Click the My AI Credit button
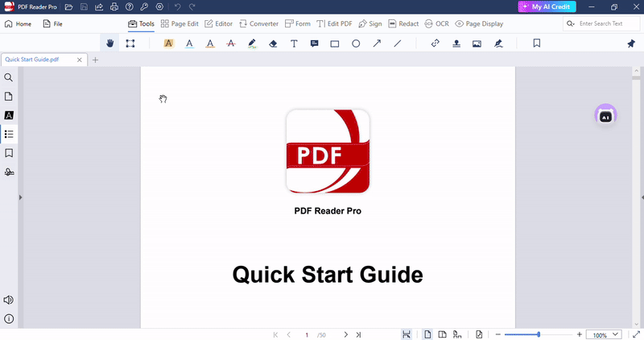Image resolution: width=644 pixels, height=340 pixels. (547, 6)
